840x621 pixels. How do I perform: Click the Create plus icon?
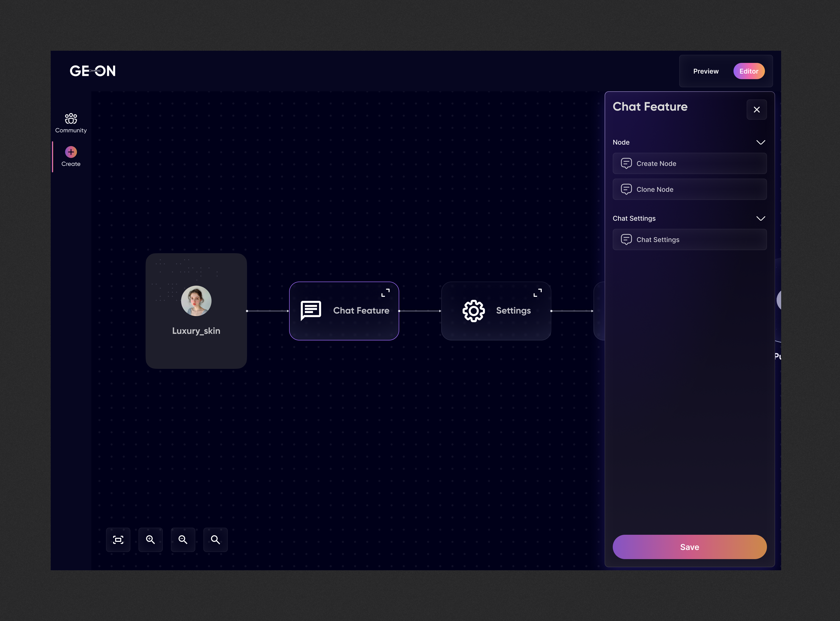pos(71,152)
